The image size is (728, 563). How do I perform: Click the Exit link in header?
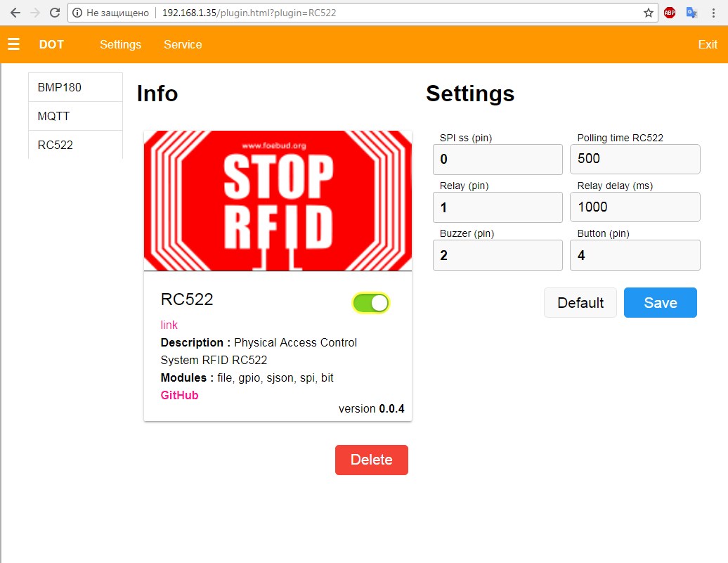(707, 44)
